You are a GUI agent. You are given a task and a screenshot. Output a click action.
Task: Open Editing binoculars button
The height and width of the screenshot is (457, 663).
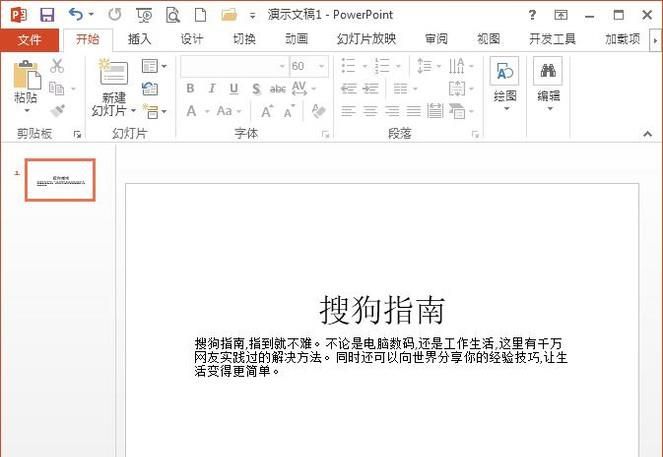548,84
